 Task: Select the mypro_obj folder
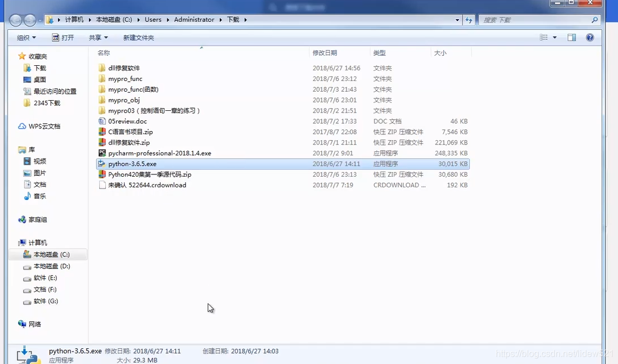(x=124, y=100)
